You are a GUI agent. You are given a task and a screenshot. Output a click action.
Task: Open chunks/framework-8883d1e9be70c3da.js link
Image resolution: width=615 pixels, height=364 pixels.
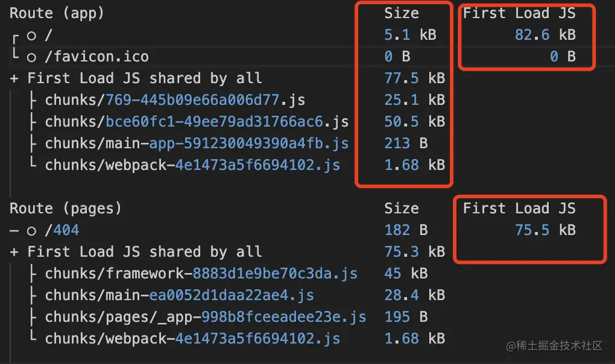[x=201, y=274]
